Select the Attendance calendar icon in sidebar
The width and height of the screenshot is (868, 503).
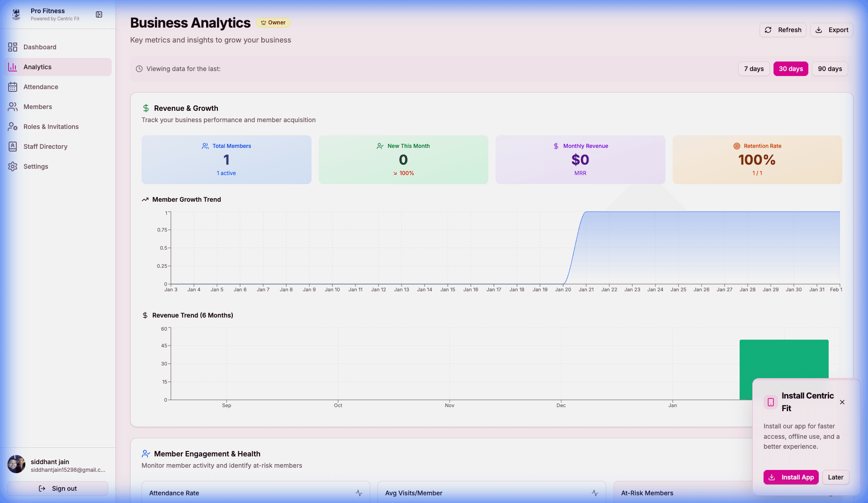click(x=13, y=87)
